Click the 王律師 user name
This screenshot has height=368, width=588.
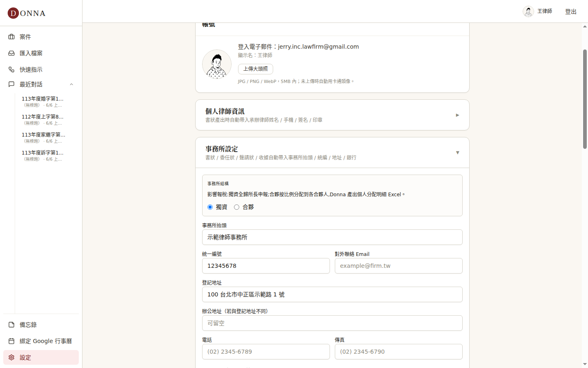point(545,11)
